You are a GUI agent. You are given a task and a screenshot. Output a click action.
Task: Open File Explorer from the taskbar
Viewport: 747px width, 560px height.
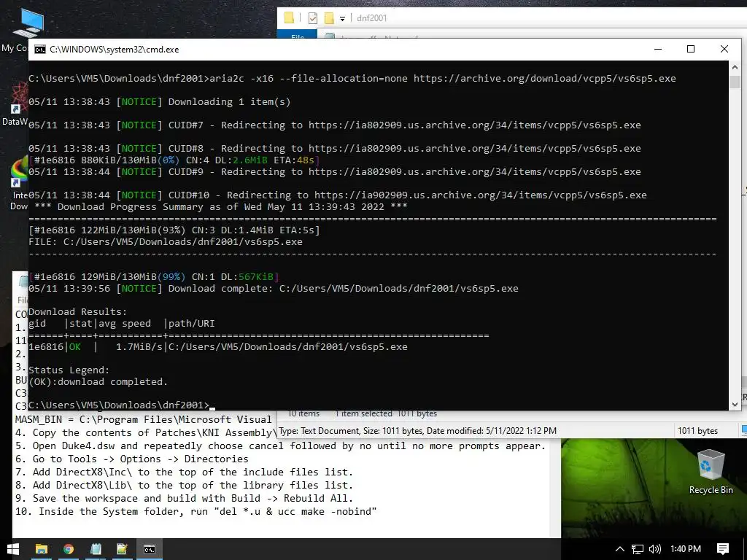coord(42,549)
